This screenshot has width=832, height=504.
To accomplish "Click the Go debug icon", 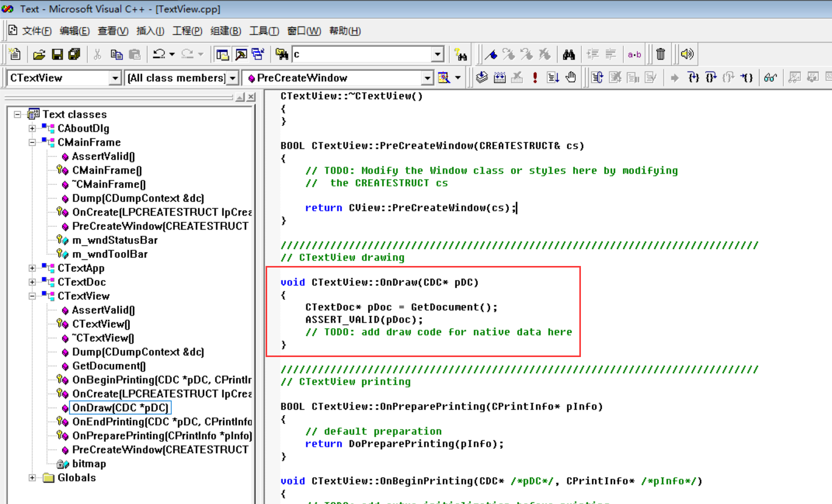I will [x=553, y=78].
